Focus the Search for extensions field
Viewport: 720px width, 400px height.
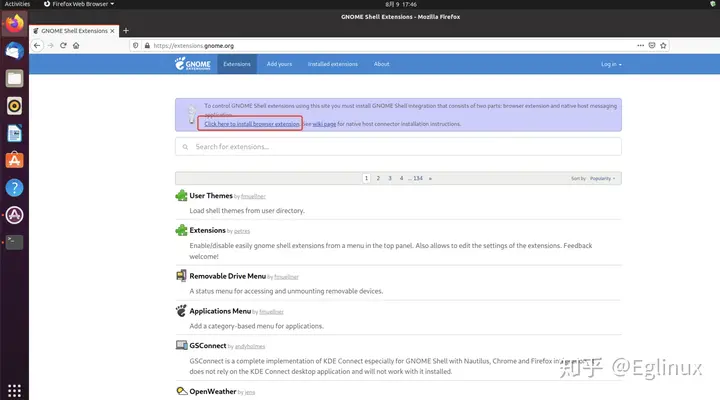398,146
